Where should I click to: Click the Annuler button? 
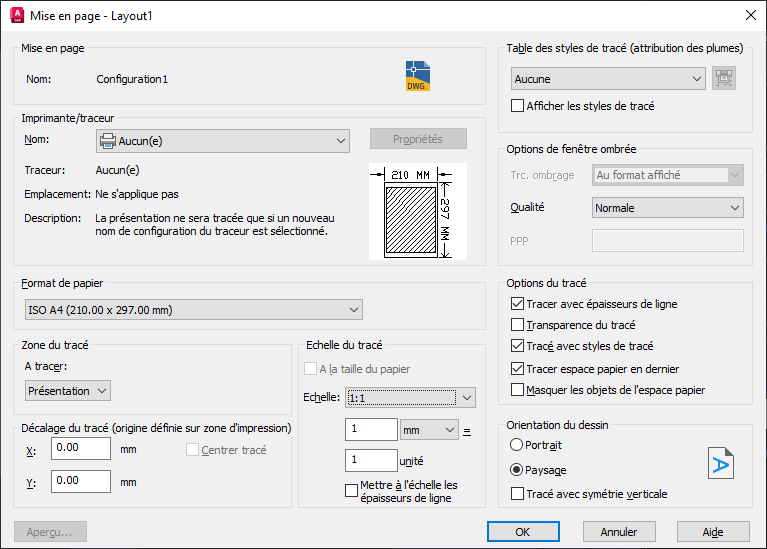619,531
